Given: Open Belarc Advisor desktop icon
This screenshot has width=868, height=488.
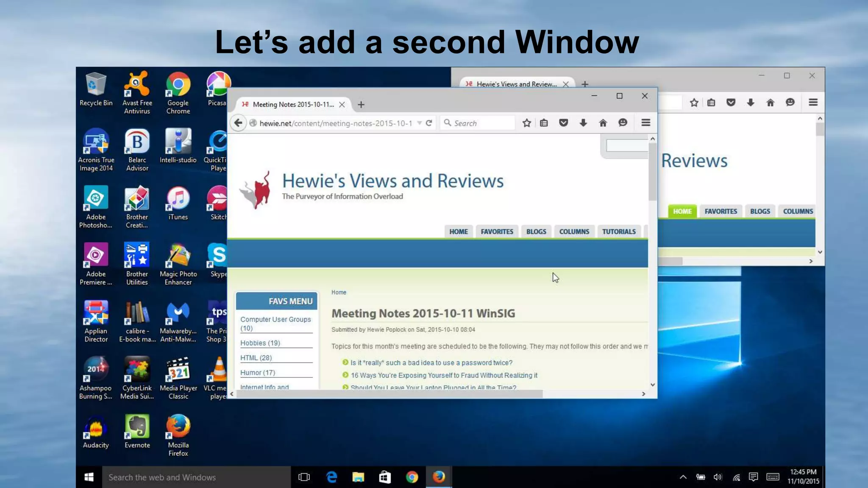Looking at the screenshot, I should coord(137,150).
